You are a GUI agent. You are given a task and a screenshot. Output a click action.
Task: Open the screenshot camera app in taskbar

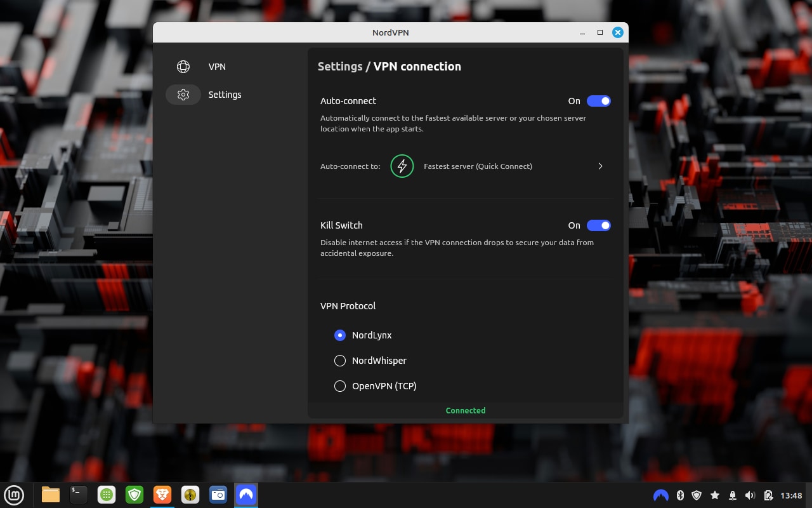point(218,495)
